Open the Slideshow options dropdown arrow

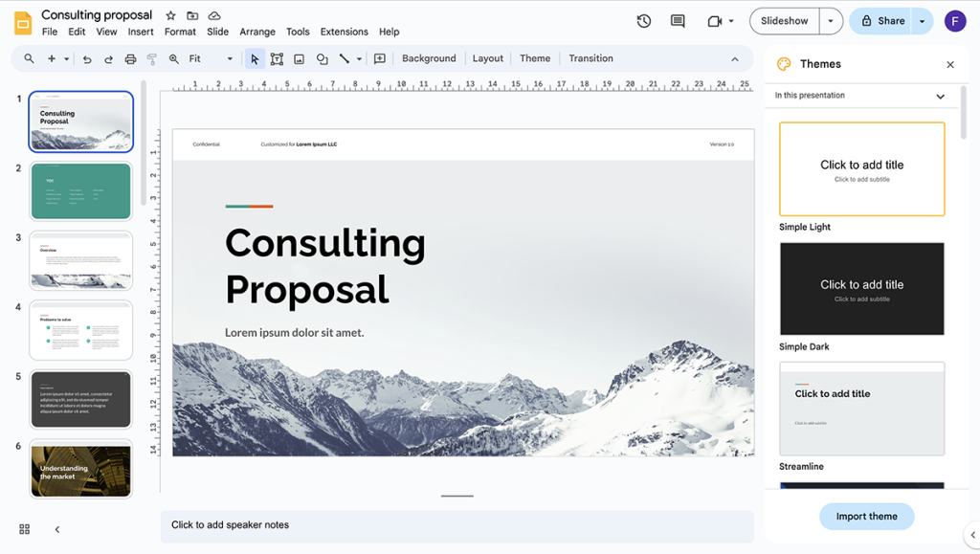[830, 20]
